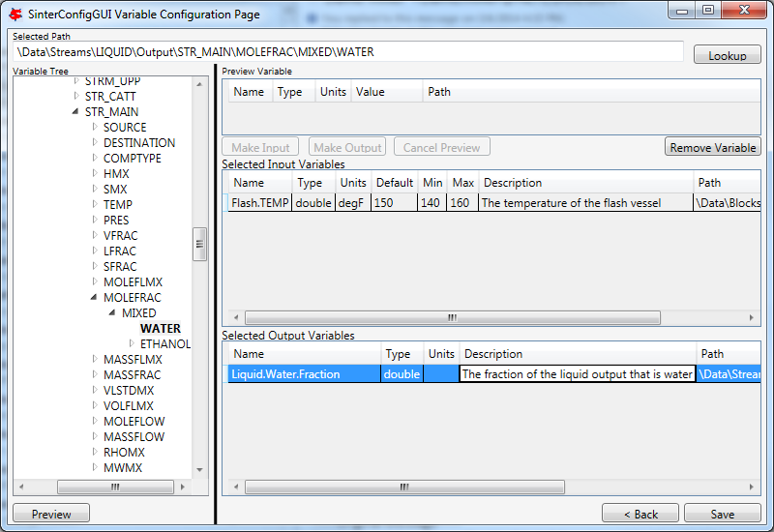
Task: Minimize the SinterConfigGUI window
Action: pos(682,10)
